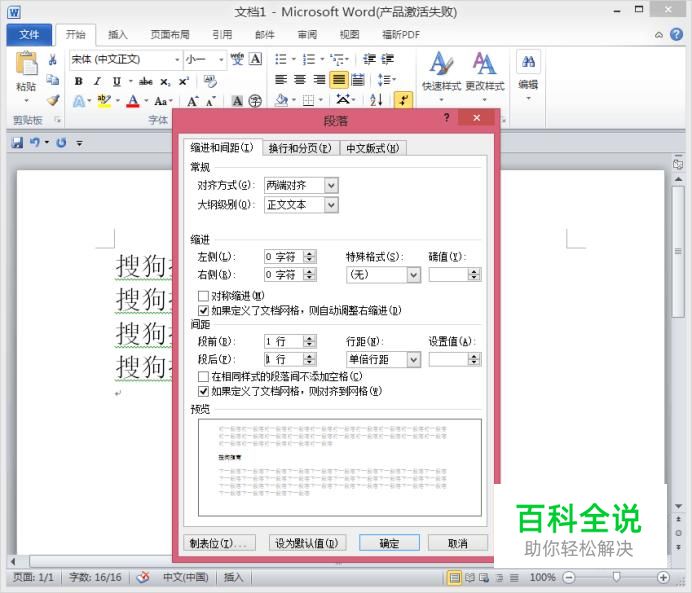Click the paragraph dialog help question mark
The height and width of the screenshot is (593, 692).
pos(447,118)
